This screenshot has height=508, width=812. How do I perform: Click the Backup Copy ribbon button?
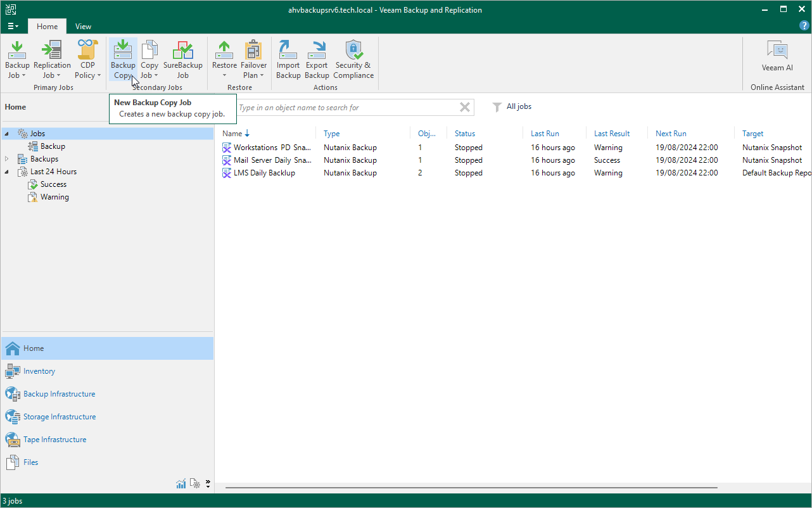pos(123,60)
